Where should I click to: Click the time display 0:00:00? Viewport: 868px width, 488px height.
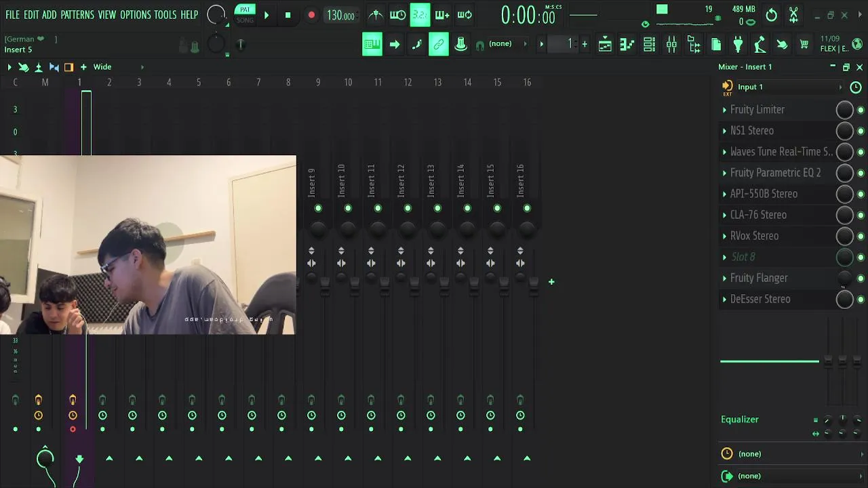point(528,16)
